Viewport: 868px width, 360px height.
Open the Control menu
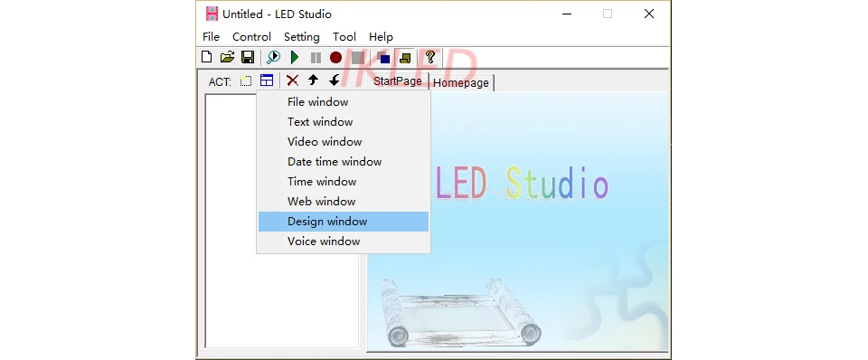tap(251, 37)
